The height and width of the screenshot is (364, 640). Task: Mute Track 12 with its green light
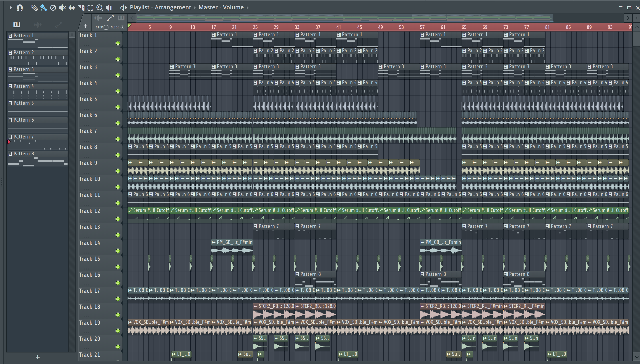[x=118, y=219]
